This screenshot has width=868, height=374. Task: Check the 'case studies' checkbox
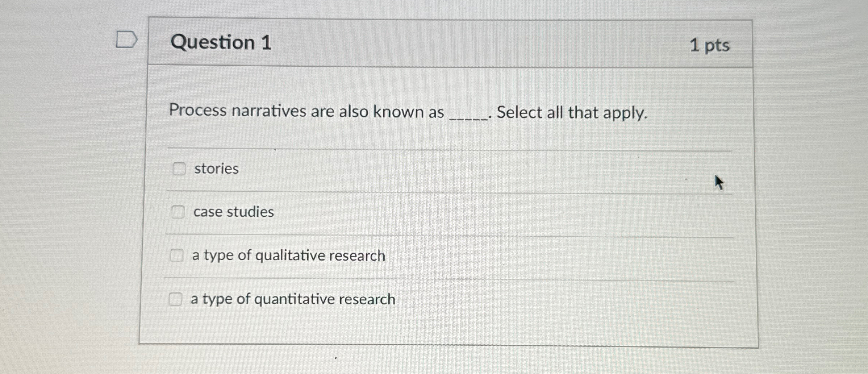coord(178,212)
